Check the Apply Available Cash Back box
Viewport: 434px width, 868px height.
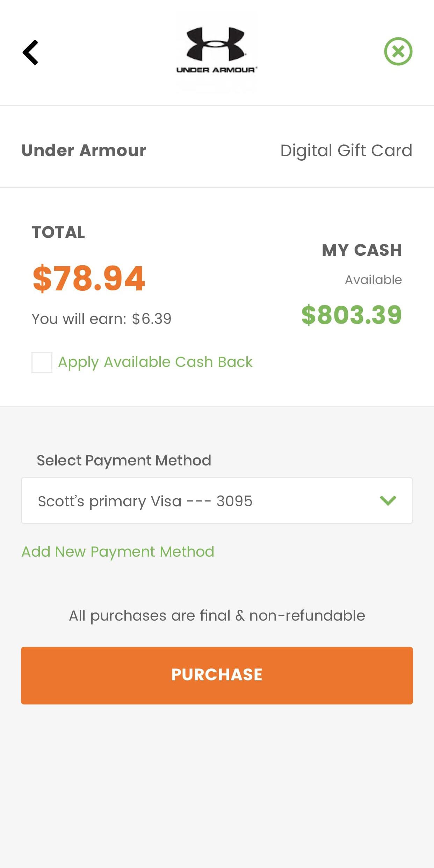tap(42, 362)
